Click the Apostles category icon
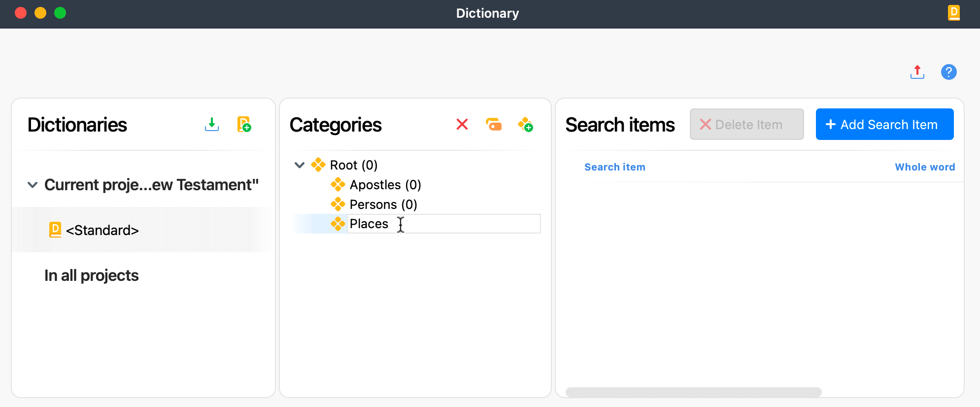Screen dimensions: 980x407 click(x=338, y=184)
